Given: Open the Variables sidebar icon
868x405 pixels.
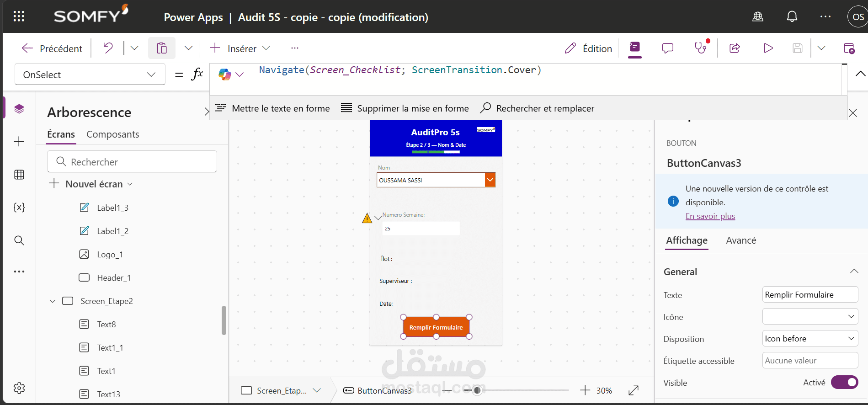Looking at the screenshot, I should pos(19,208).
